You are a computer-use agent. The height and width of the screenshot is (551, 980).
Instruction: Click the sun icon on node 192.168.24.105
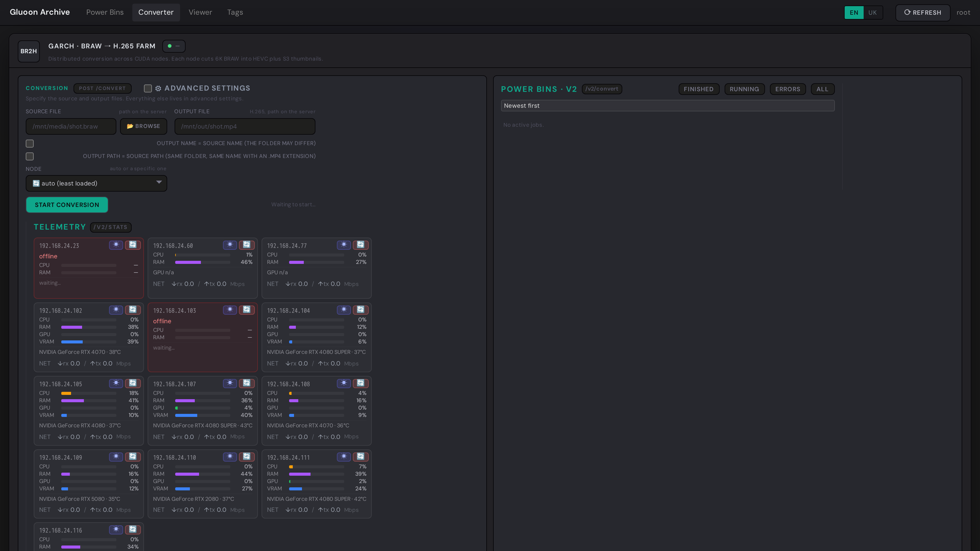[116, 383]
